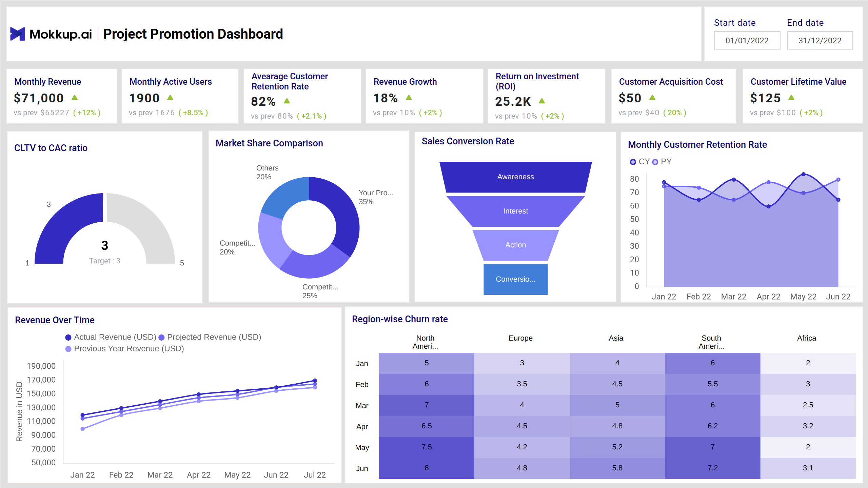Click the Project Promotion Dashboard title
868x488 pixels.
pos(193,34)
